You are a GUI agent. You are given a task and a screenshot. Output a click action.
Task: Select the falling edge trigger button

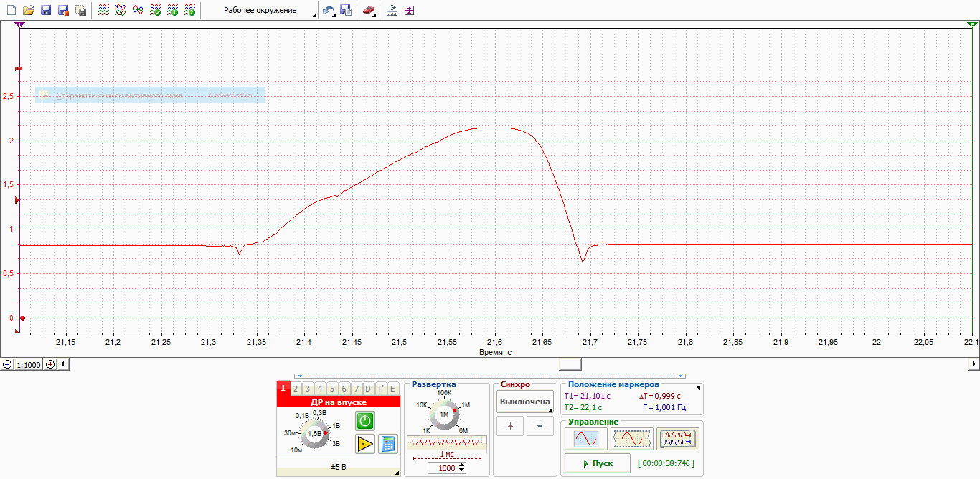[540, 426]
